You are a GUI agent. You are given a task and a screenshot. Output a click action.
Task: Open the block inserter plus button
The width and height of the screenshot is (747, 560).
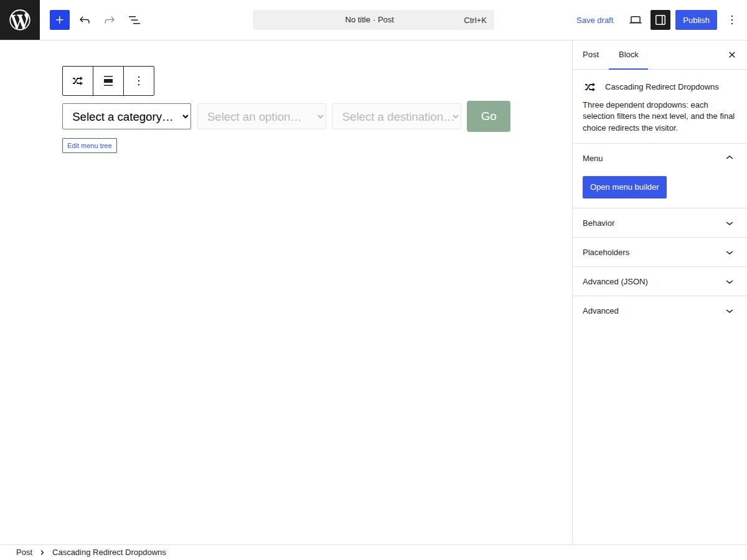[60, 20]
